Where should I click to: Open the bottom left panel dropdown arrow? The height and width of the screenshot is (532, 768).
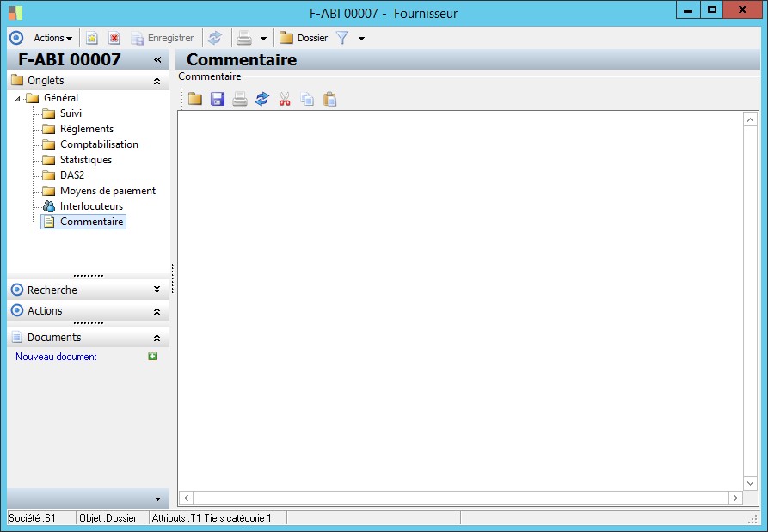(x=157, y=499)
